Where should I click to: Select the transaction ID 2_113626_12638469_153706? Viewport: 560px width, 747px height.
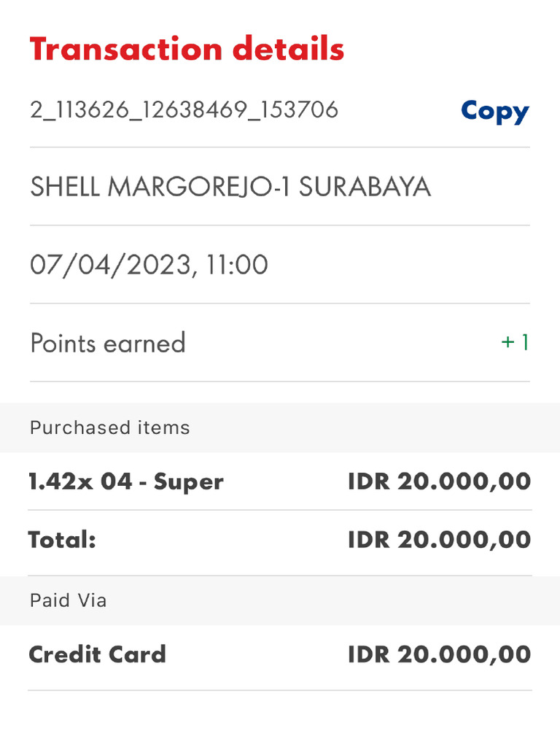pos(184,110)
